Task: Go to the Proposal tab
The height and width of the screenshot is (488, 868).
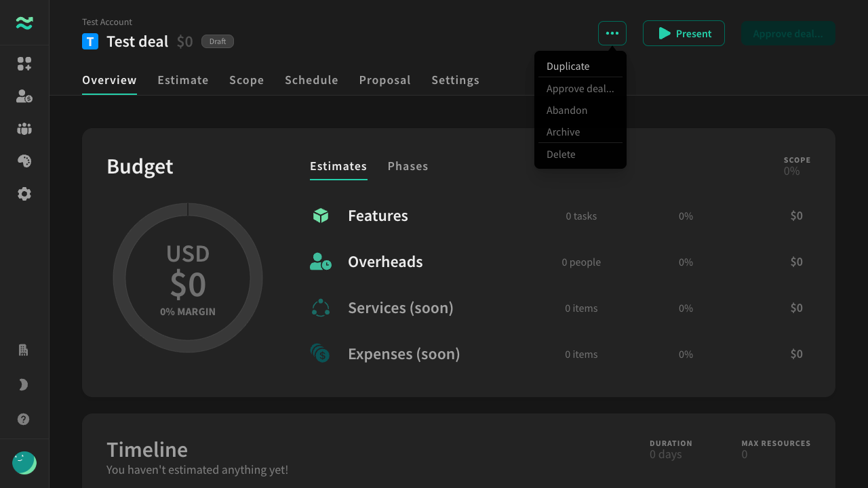Action: point(385,80)
